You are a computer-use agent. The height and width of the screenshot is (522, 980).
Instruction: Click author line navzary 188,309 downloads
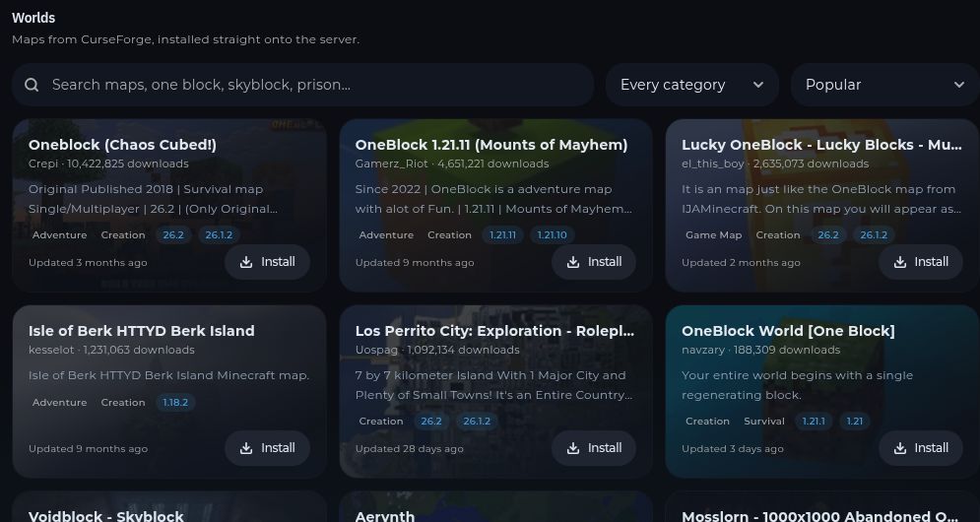(x=760, y=350)
